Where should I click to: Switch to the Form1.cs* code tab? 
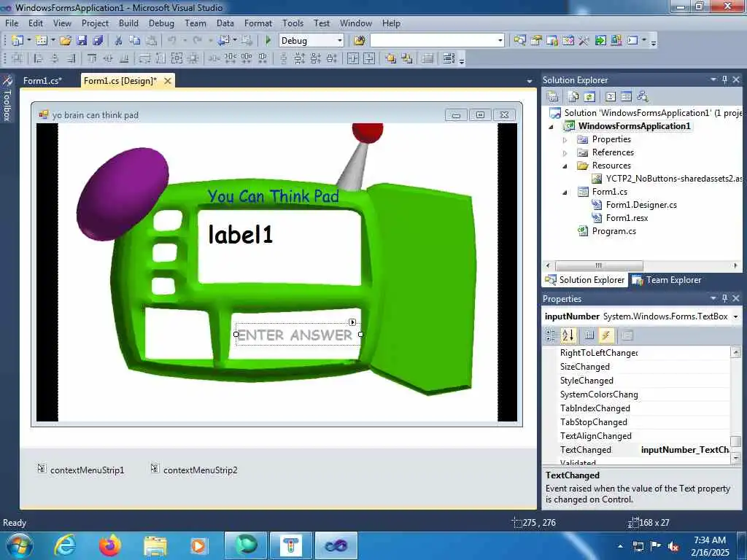point(42,81)
